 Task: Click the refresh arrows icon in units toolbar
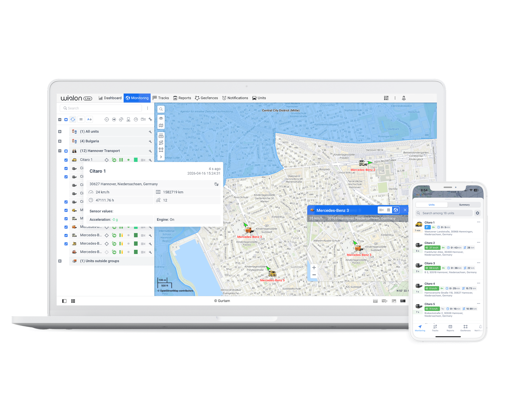tap(73, 119)
